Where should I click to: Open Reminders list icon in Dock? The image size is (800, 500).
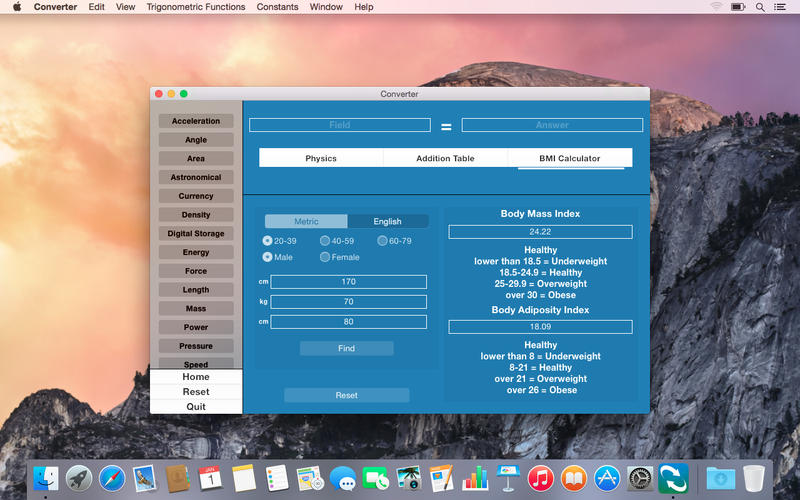pyautogui.click(x=277, y=479)
